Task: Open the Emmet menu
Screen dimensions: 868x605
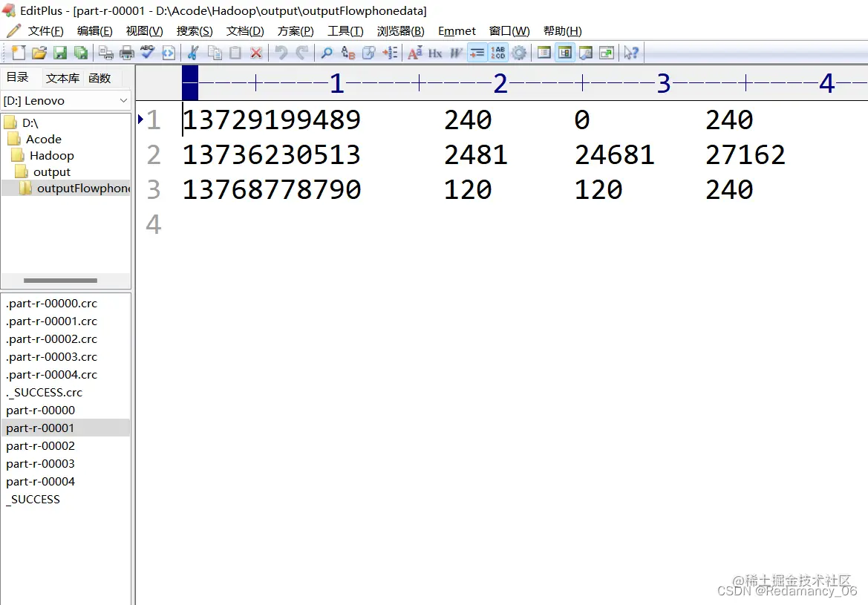Action: point(457,31)
